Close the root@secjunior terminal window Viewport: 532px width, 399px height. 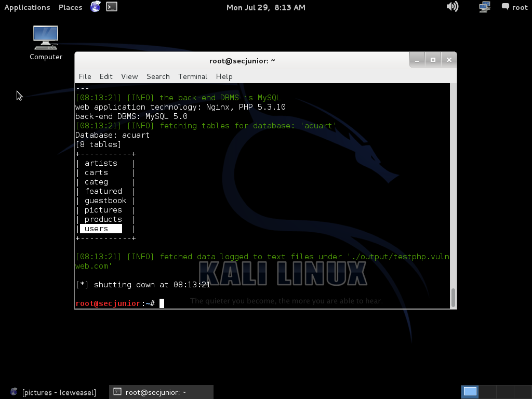(x=449, y=60)
